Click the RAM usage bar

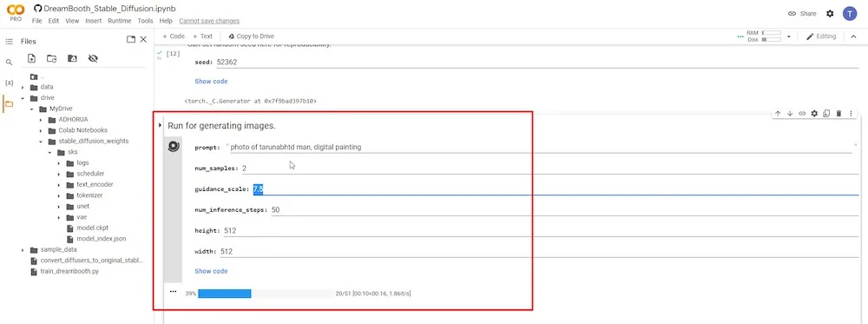coord(771,33)
